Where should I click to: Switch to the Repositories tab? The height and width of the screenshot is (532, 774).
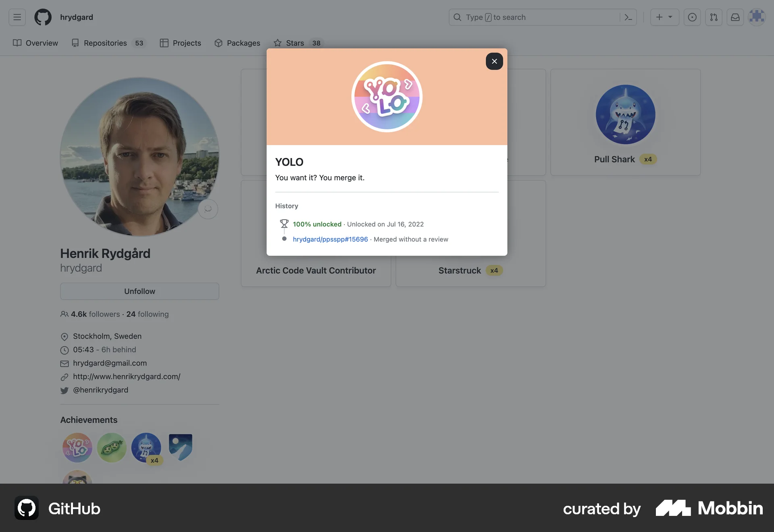105,43
